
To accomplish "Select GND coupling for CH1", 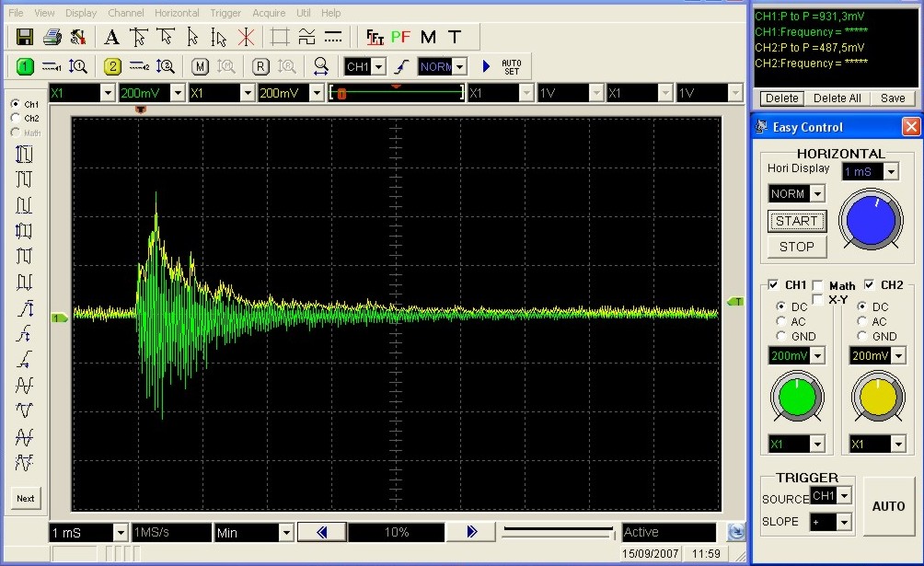I will [781, 336].
